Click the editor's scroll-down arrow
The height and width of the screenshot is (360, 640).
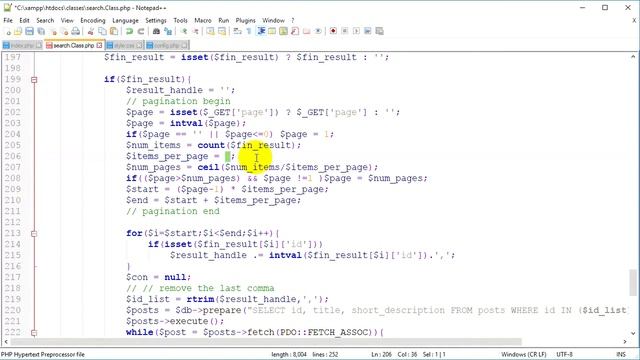tap(633, 333)
